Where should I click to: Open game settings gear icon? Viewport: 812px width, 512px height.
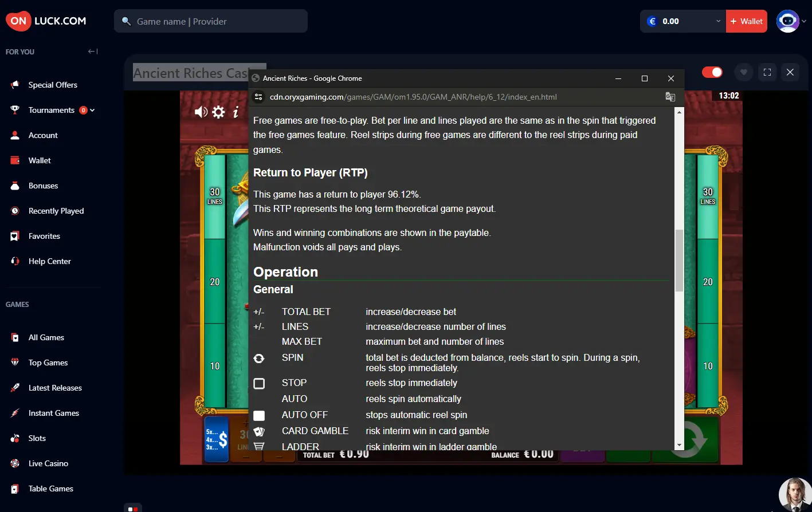coord(218,112)
